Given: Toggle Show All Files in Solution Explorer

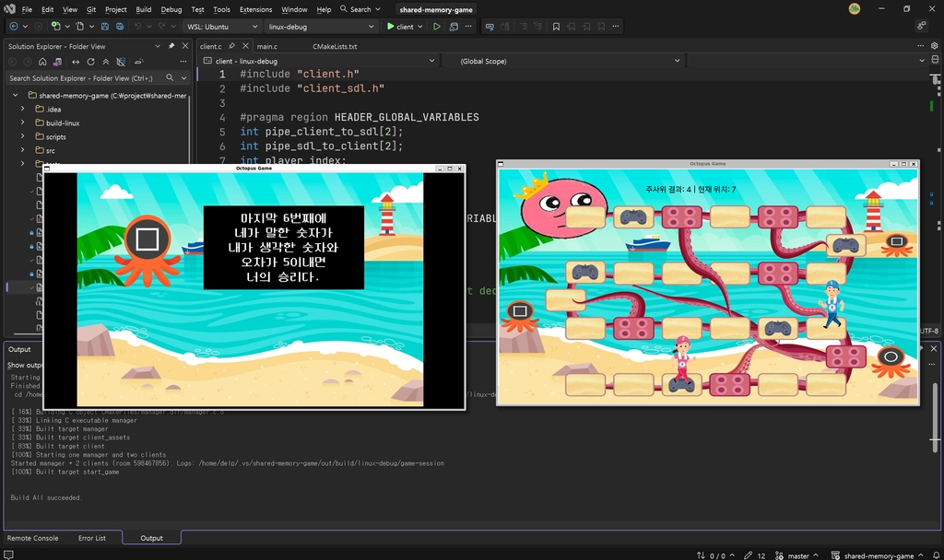Looking at the screenshot, I should (121, 62).
